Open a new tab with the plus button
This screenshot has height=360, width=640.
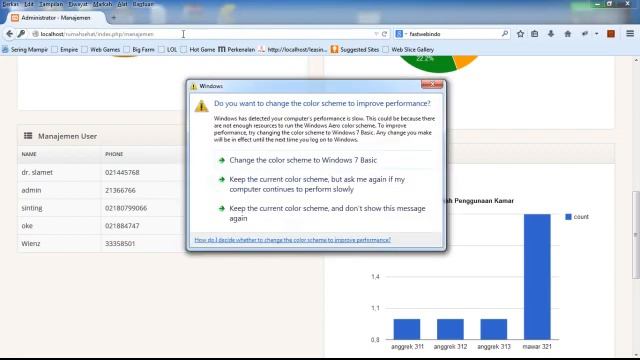[x=113, y=18]
